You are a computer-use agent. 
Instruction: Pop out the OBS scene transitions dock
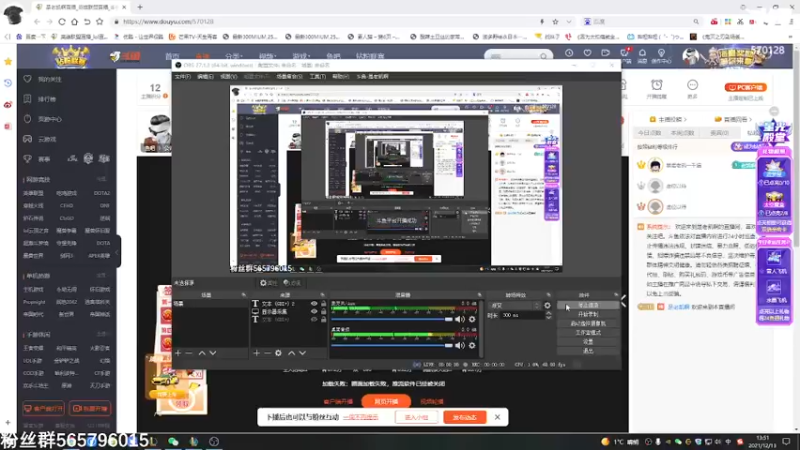click(549, 295)
